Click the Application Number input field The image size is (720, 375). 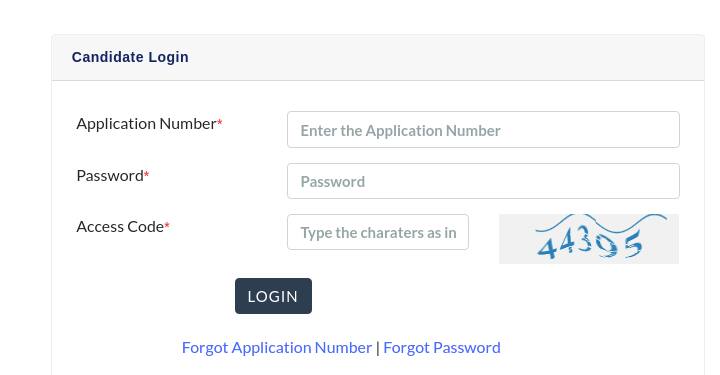click(x=483, y=129)
